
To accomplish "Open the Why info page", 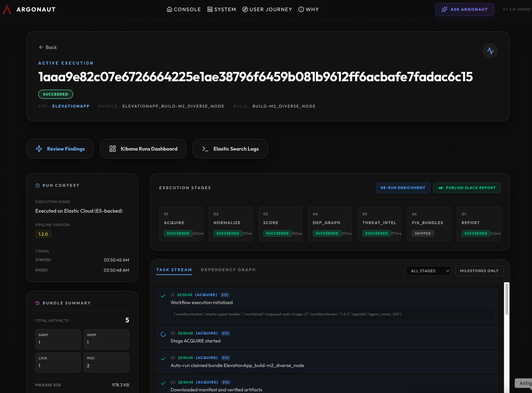I will coord(308,10).
